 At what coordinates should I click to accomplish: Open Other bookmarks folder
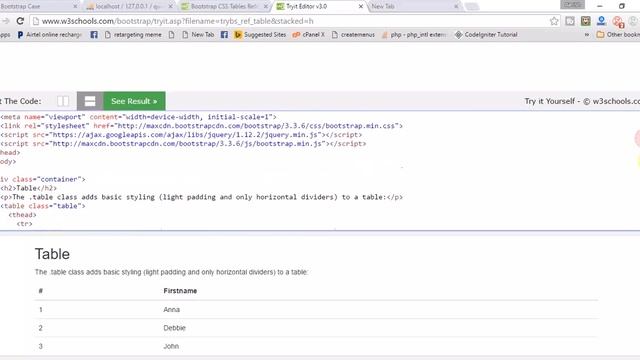pos(618,35)
